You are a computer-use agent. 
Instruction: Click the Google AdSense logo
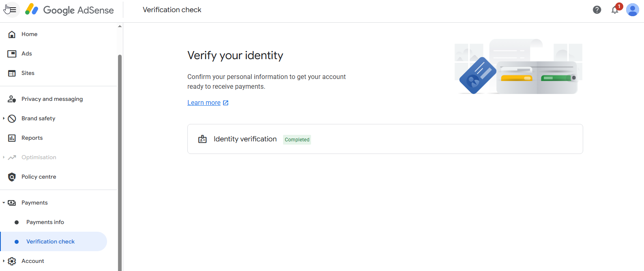[69, 10]
